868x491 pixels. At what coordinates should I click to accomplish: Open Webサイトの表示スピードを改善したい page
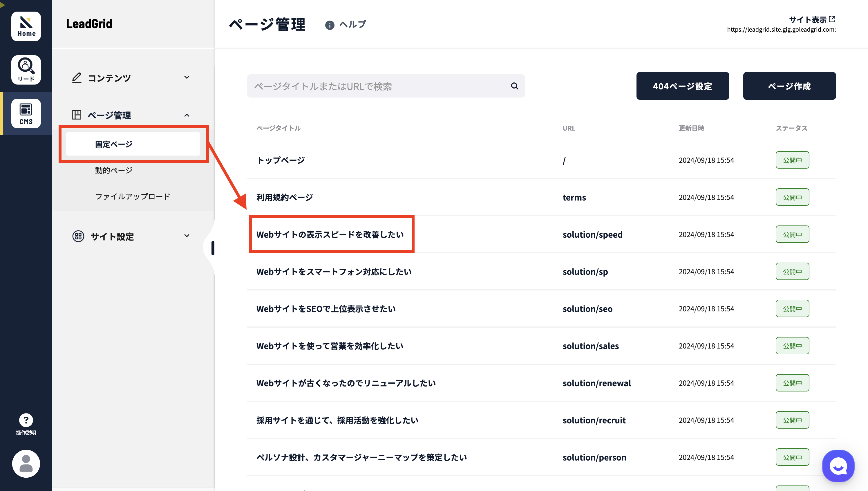click(x=330, y=234)
